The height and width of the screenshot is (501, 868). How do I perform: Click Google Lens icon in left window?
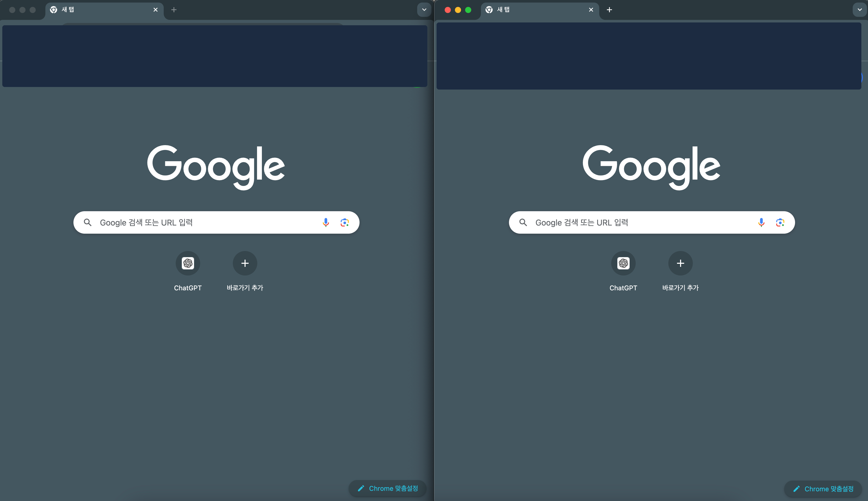pyautogui.click(x=344, y=223)
